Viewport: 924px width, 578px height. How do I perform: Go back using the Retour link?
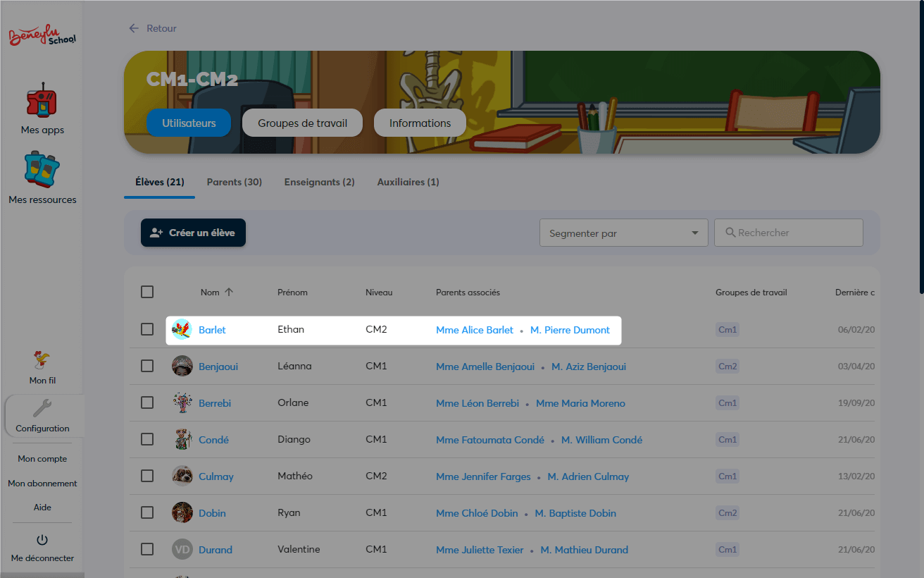point(153,28)
